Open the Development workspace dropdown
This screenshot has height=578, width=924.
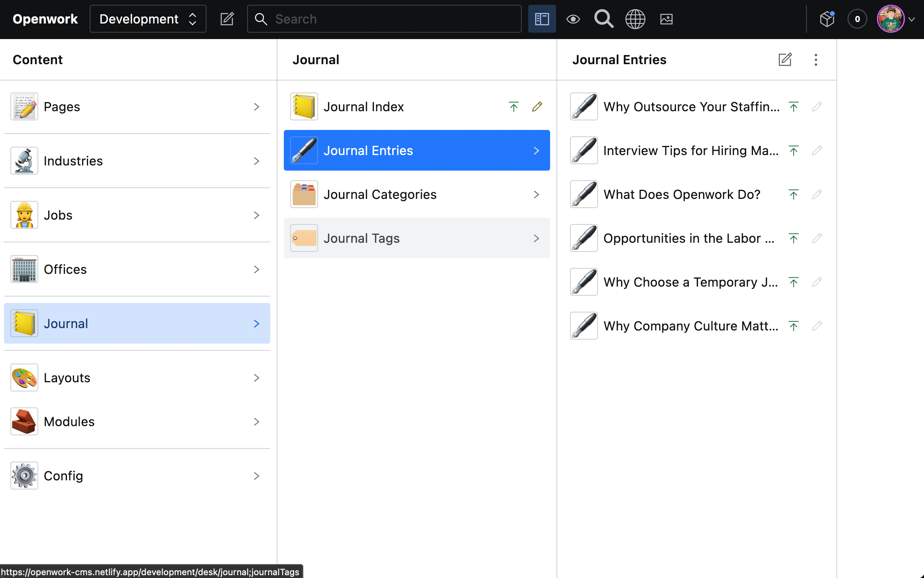148,19
